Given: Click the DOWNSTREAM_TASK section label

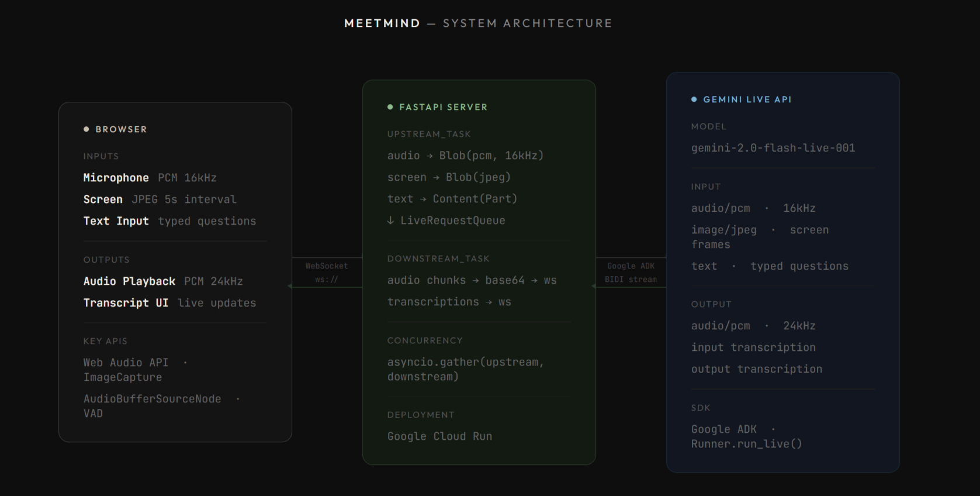Looking at the screenshot, I should click(438, 259).
